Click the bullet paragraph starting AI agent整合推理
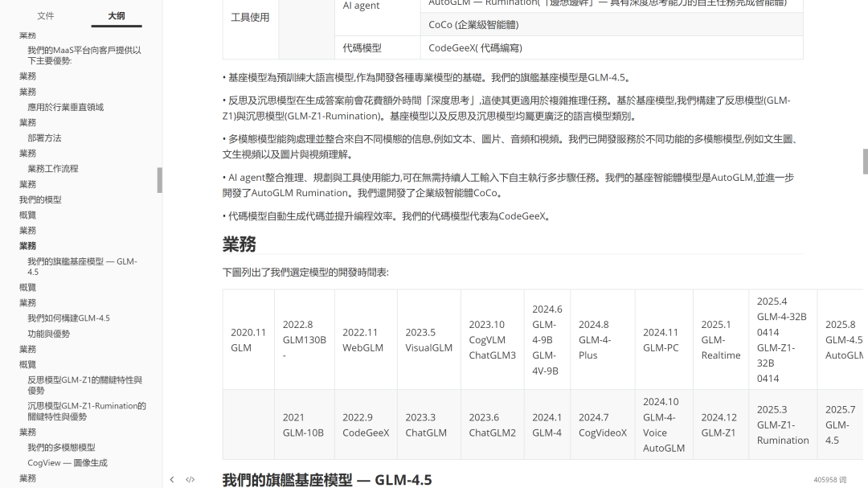 (x=508, y=185)
